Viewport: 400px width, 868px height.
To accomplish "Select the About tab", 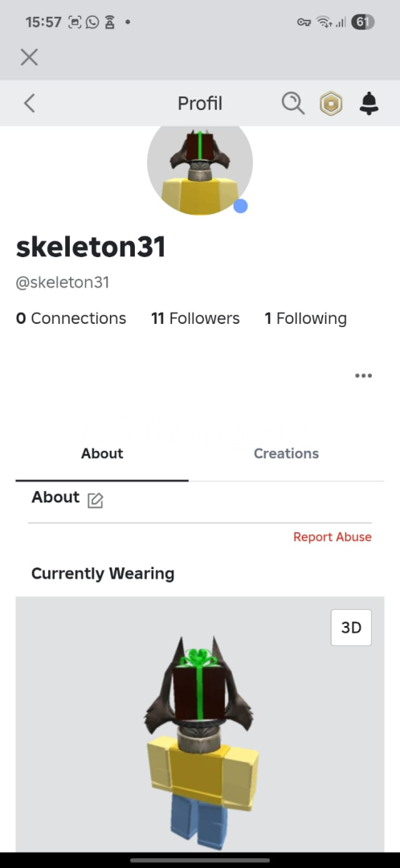I will (x=102, y=453).
